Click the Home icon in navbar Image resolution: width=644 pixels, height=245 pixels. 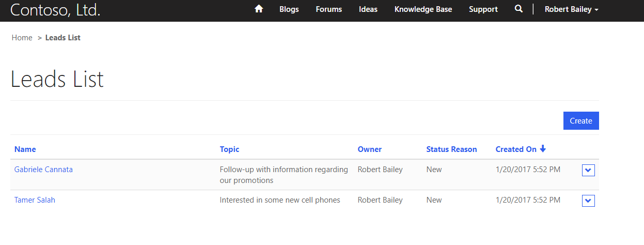pos(259,9)
